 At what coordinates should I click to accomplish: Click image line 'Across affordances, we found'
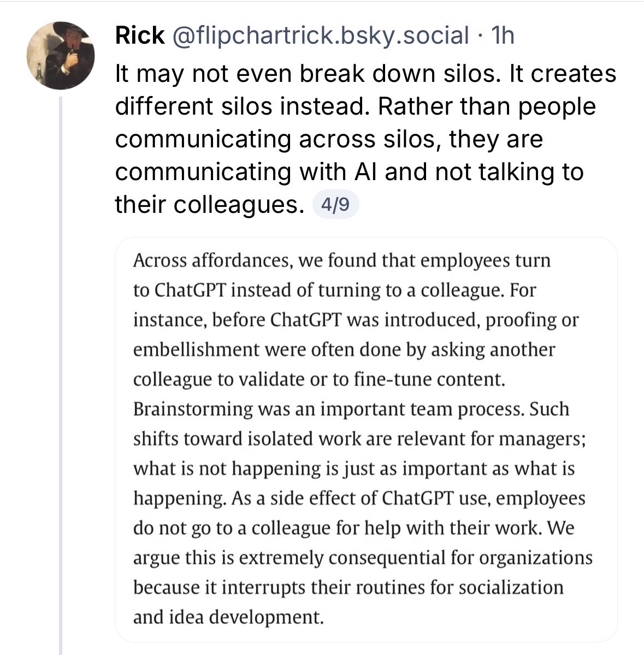[x=342, y=260]
